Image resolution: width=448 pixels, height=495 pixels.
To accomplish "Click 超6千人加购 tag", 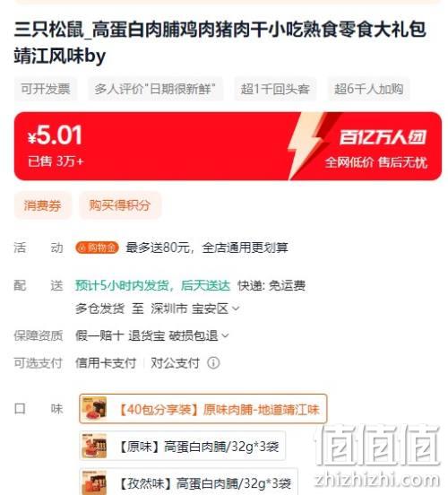I will point(368,89).
